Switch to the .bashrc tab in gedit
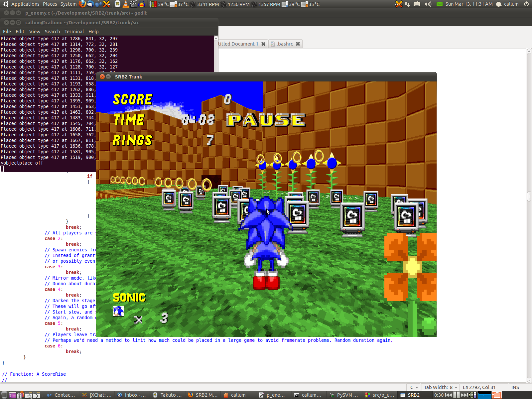The height and width of the screenshot is (399, 532). click(x=285, y=44)
